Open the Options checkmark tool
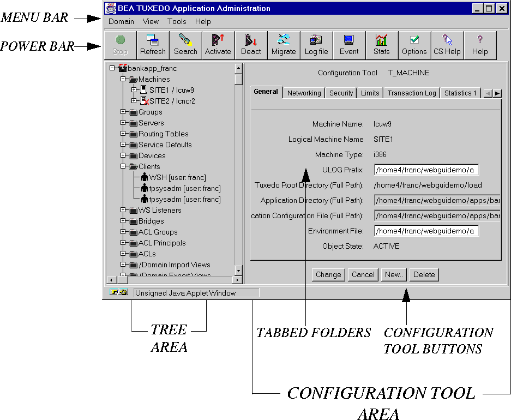Image resolution: width=511 pixels, height=420 pixels. pyautogui.click(x=414, y=45)
